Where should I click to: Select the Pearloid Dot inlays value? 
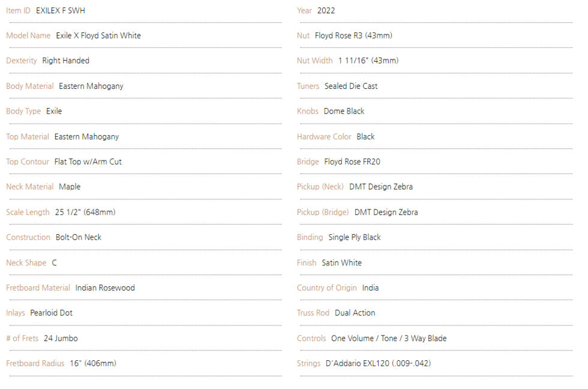(x=51, y=313)
